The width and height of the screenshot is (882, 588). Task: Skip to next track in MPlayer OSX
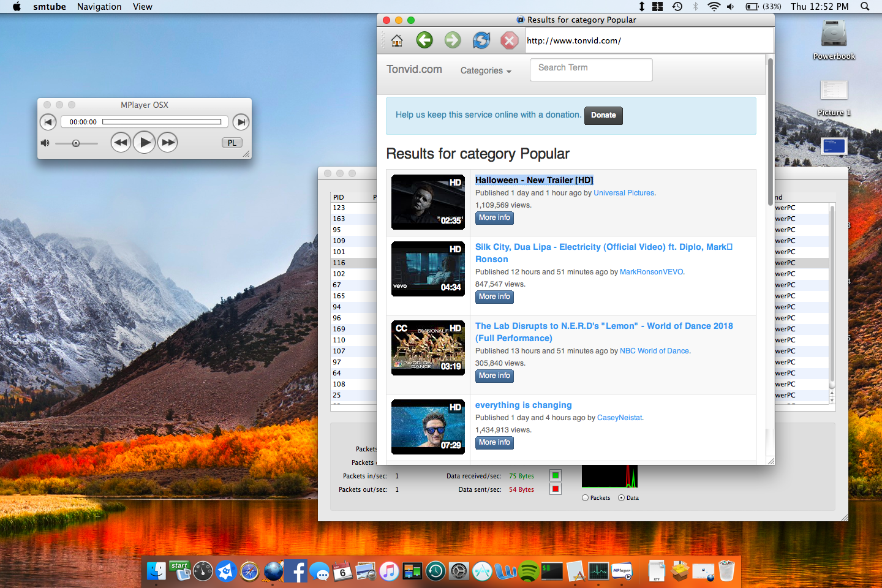241,122
